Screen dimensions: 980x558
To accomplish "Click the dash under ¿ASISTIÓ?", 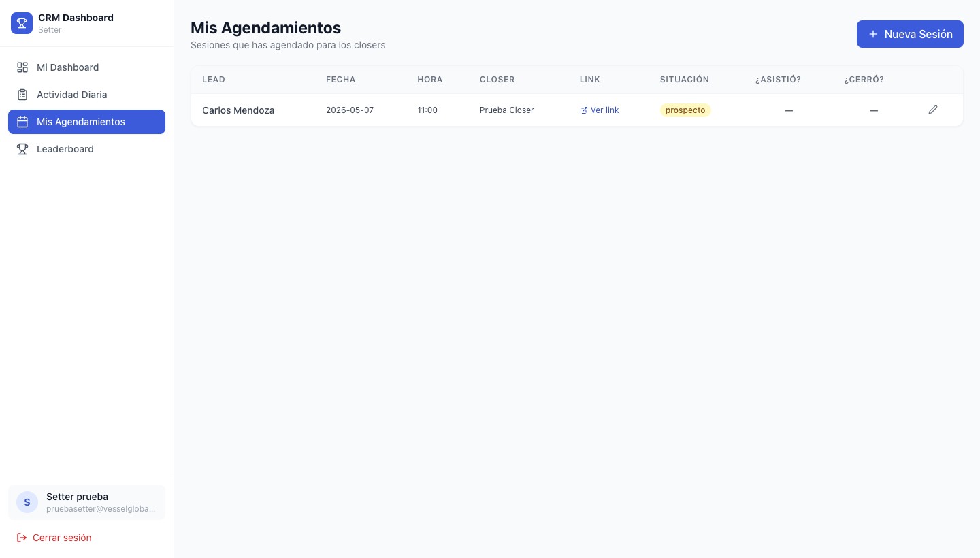I will pyautogui.click(x=789, y=110).
